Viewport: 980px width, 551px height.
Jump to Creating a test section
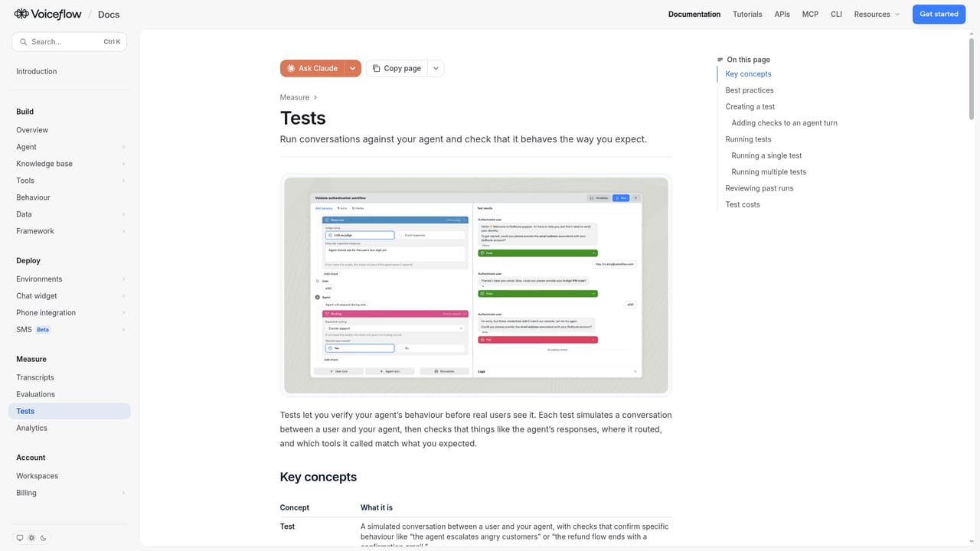tap(750, 106)
